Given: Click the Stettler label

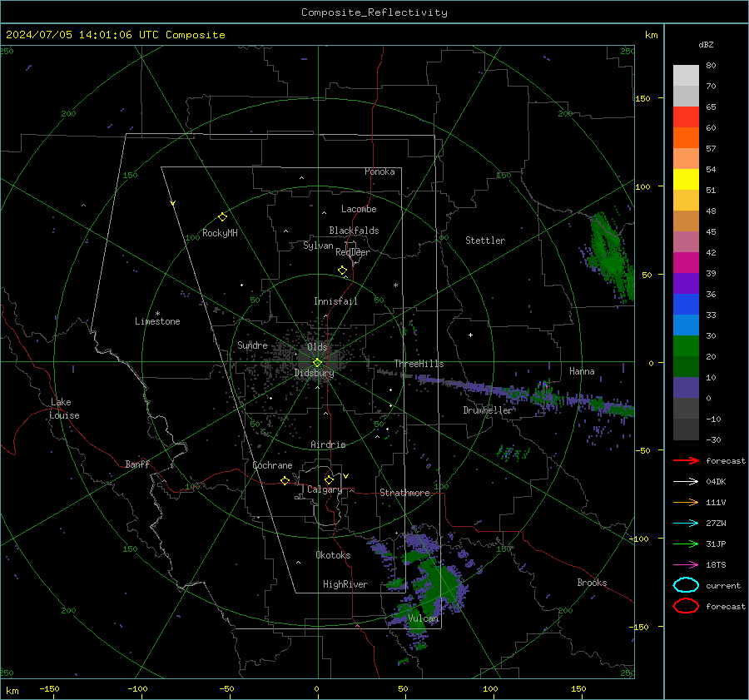Looking at the screenshot, I should (485, 241).
